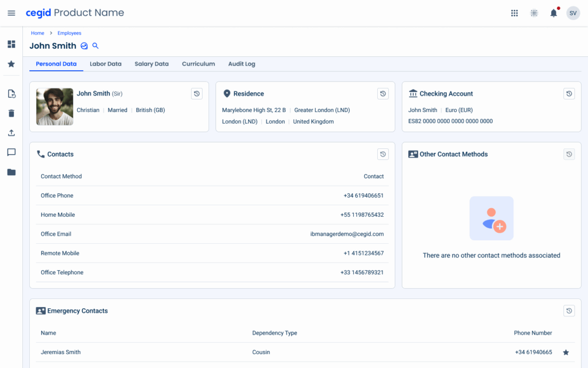Switch to the Labor Data tab
The image size is (588, 368).
tap(106, 64)
